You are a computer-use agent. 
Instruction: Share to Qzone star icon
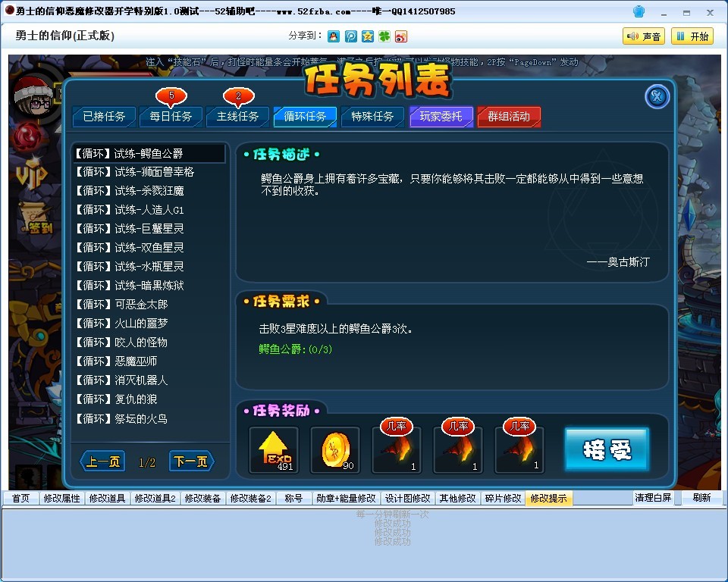tap(368, 36)
